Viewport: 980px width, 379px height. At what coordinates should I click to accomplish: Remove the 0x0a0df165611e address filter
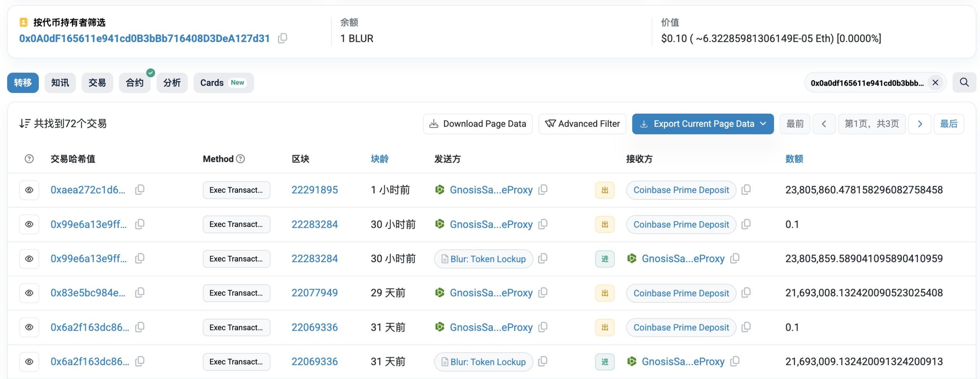point(935,83)
